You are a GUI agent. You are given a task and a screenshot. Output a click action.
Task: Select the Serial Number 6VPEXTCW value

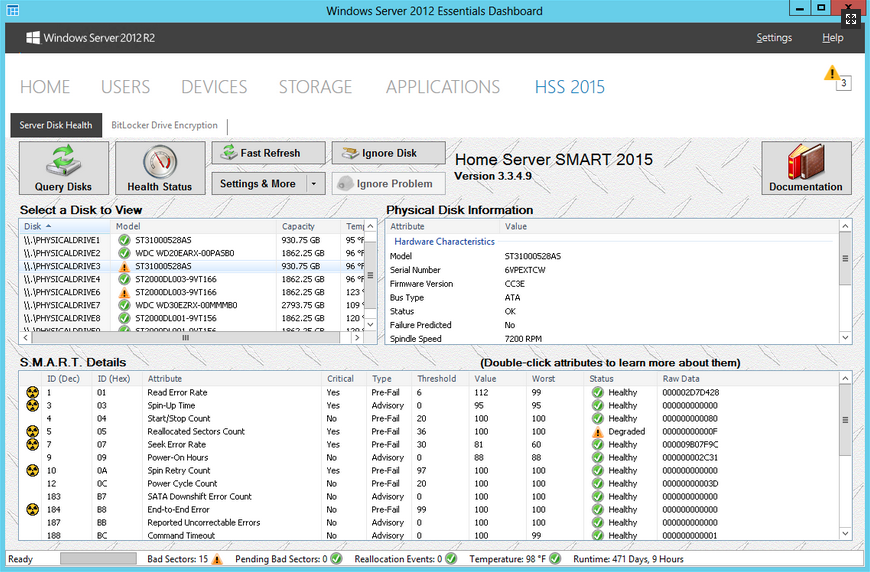point(524,270)
